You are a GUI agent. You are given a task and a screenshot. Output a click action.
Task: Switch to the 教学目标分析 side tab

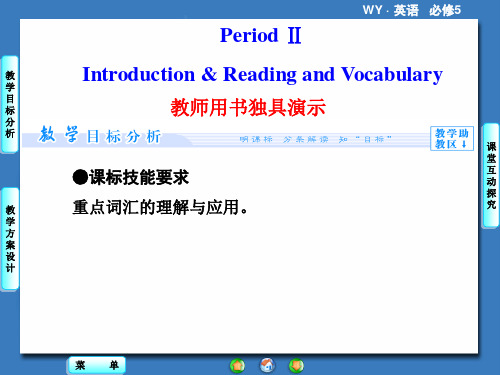10,104
